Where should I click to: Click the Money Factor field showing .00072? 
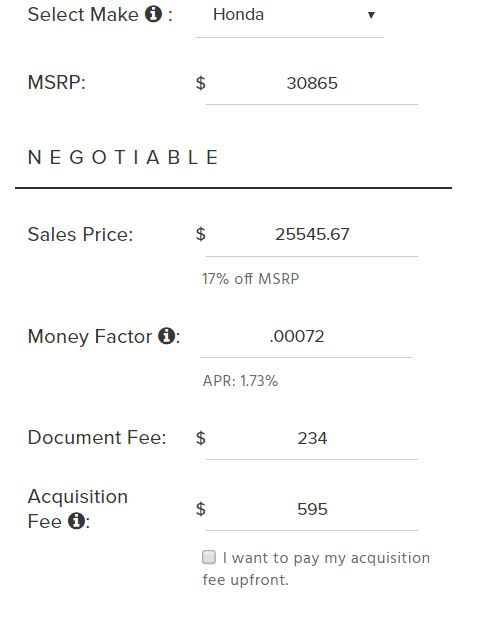click(x=306, y=336)
